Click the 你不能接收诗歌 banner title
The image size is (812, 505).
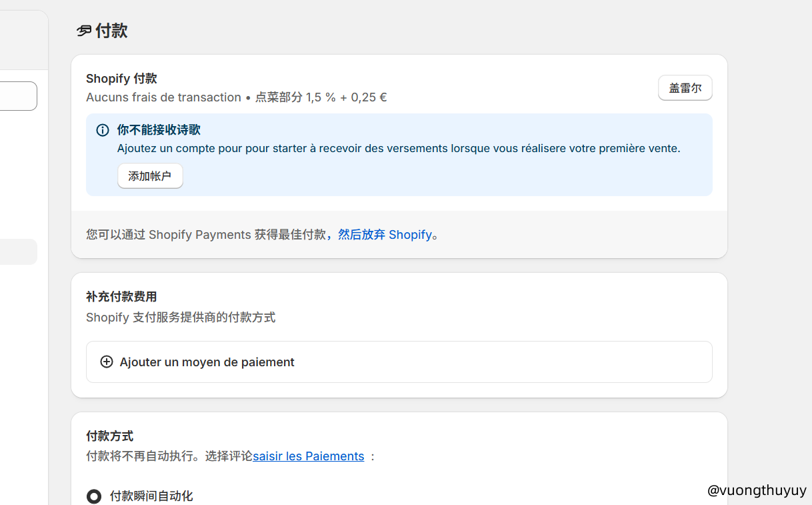(159, 130)
